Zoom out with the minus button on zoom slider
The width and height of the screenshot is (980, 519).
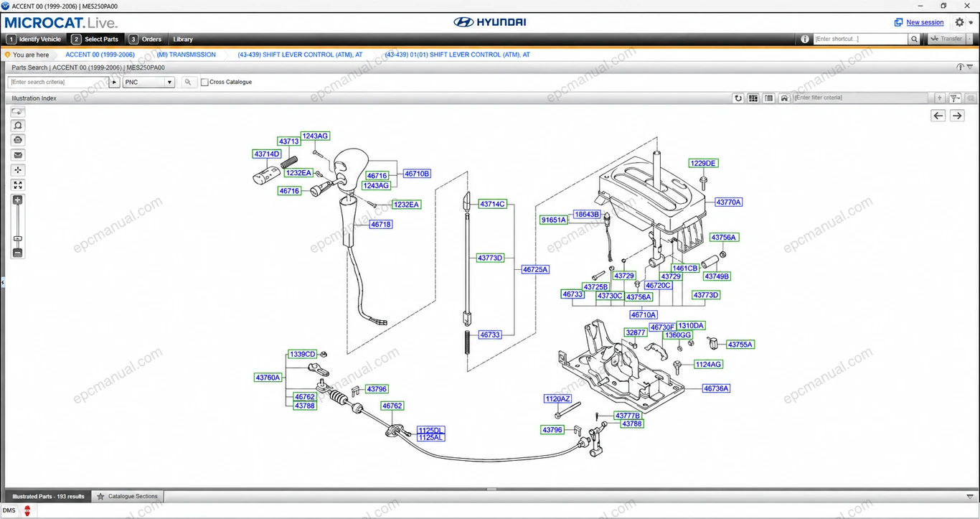[18, 253]
